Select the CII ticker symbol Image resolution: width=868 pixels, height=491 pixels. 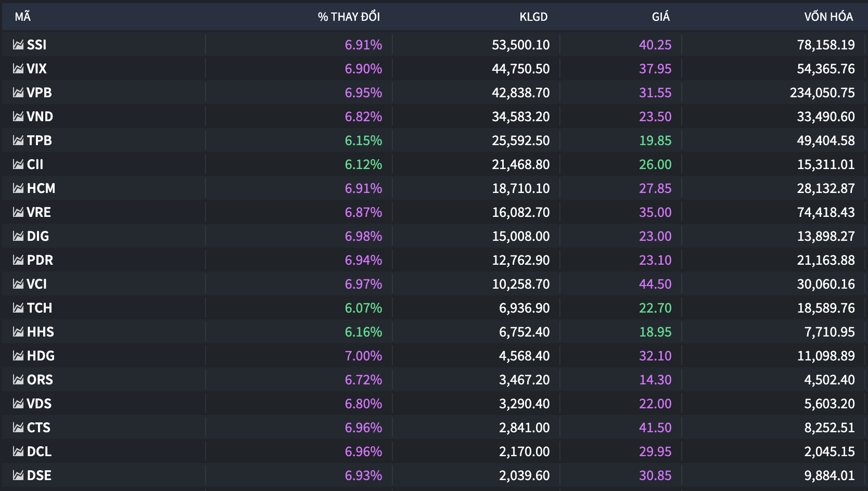click(x=35, y=164)
